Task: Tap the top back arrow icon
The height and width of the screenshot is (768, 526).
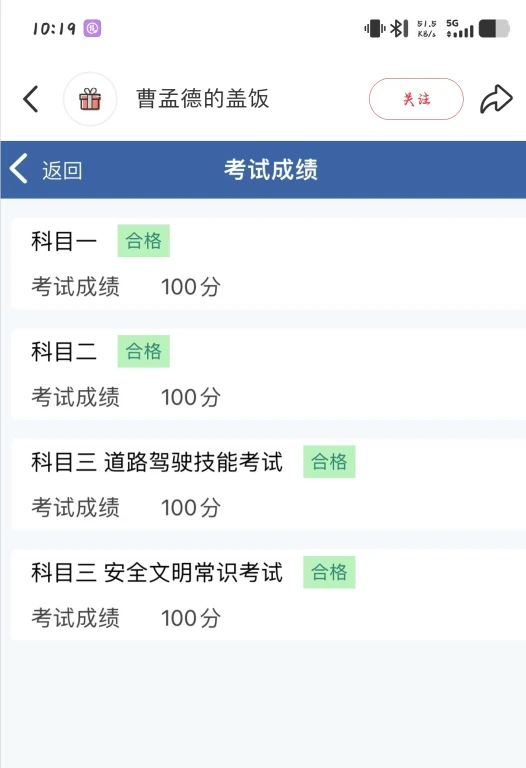Action: pos(31,99)
